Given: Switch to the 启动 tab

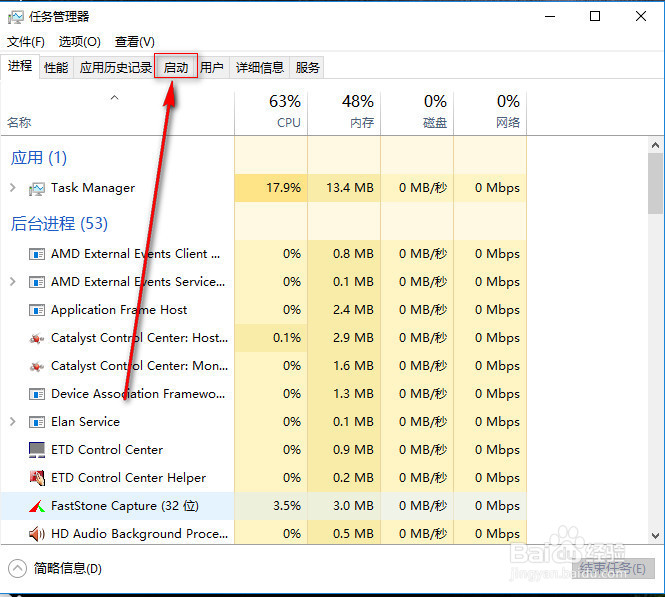Looking at the screenshot, I should pos(176,67).
